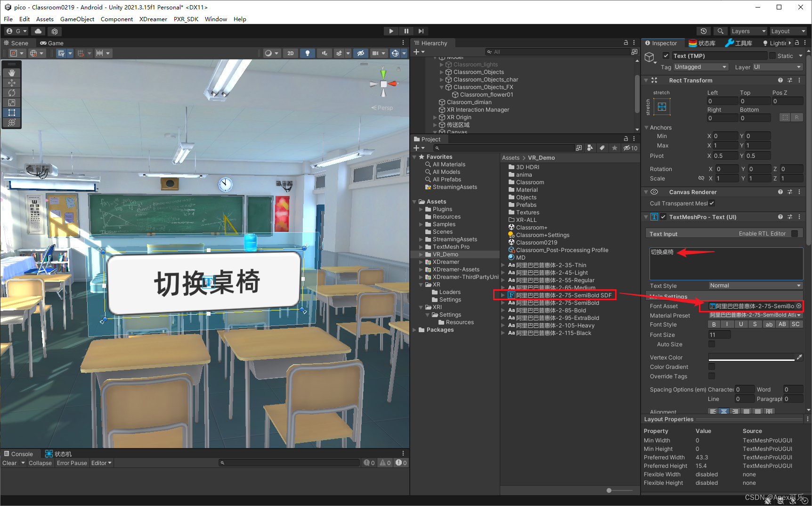Switch to the Console tab
The width and height of the screenshot is (812, 506).
click(x=18, y=454)
